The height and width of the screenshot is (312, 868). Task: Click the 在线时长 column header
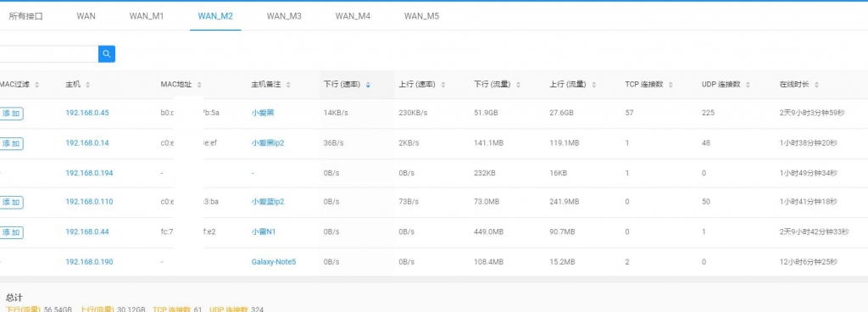(x=794, y=85)
